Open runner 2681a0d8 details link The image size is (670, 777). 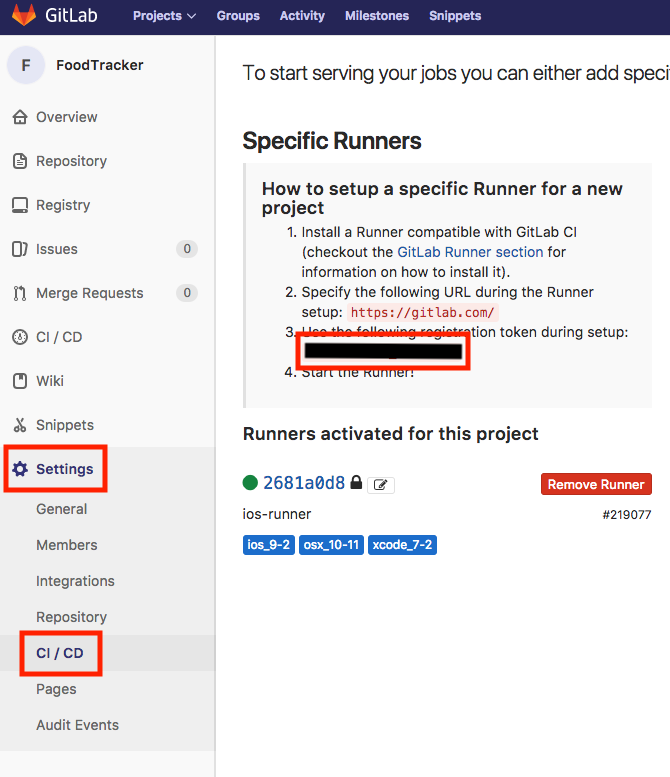304,483
